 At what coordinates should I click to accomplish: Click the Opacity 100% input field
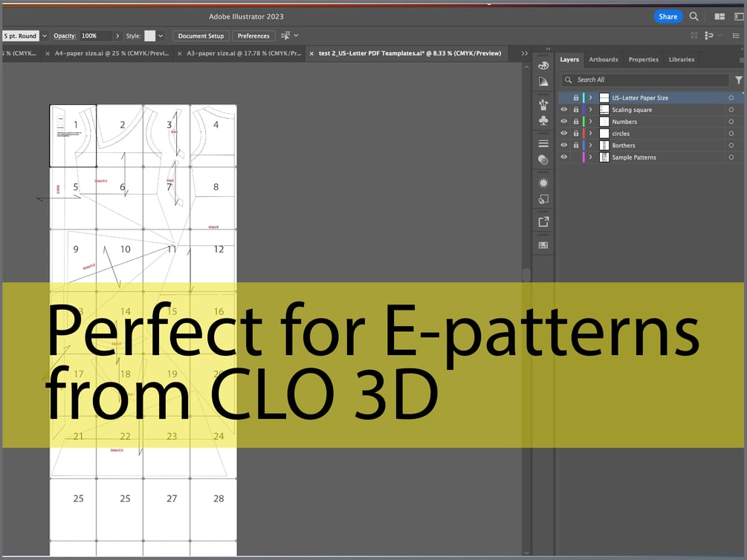96,36
